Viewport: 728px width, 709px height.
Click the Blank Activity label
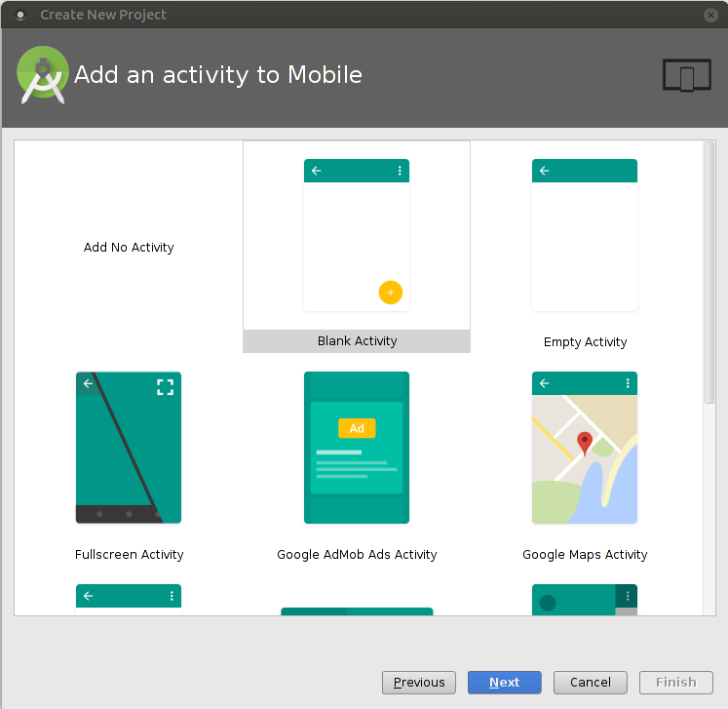click(357, 341)
